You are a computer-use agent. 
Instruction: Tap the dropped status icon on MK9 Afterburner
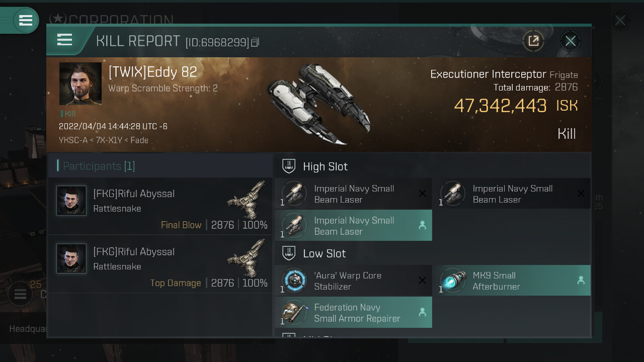click(581, 281)
